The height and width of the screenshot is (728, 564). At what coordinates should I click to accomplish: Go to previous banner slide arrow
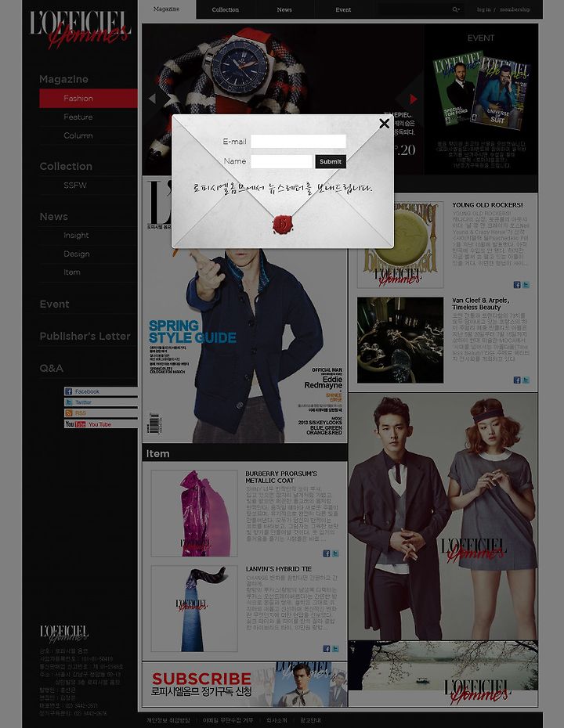point(152,99)
